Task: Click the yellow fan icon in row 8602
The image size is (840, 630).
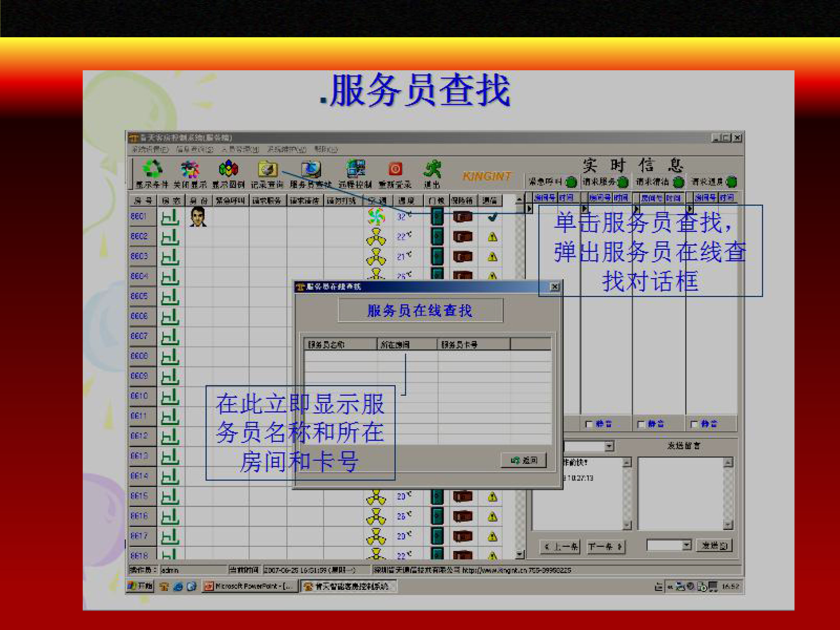Action: pyautogui.click(x=376, y=237)
